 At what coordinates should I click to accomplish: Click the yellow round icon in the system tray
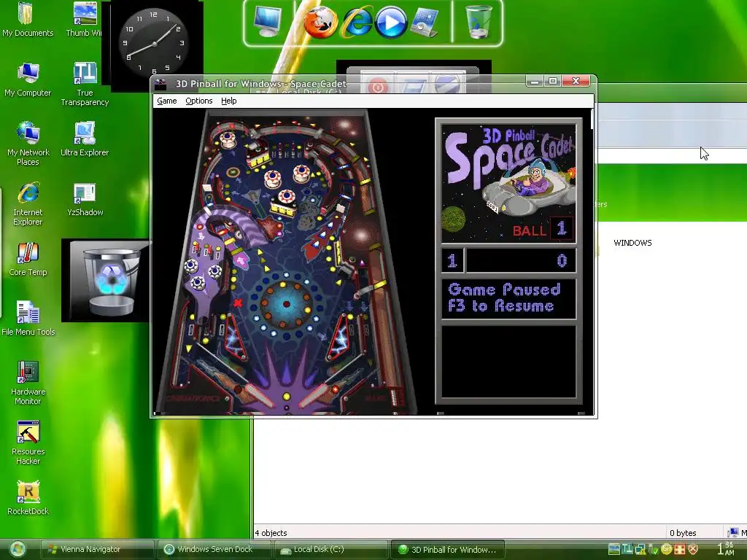point(667,549)
